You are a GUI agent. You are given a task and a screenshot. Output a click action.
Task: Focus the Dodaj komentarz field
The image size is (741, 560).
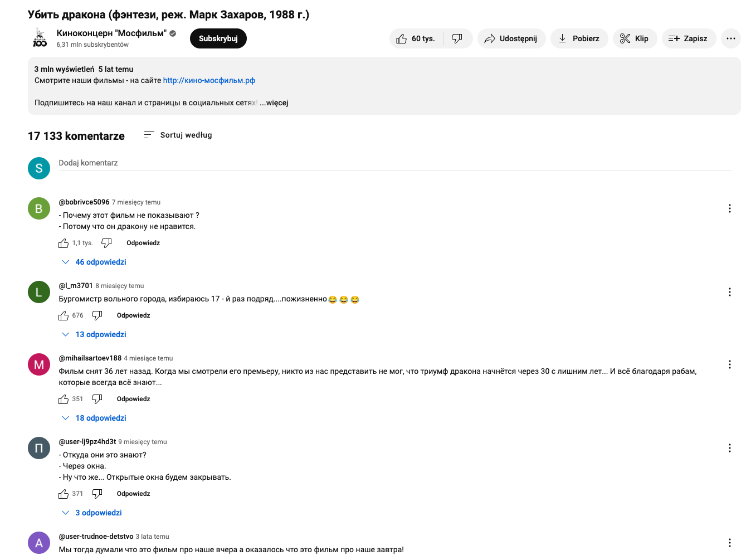click(x=395, y=163)
